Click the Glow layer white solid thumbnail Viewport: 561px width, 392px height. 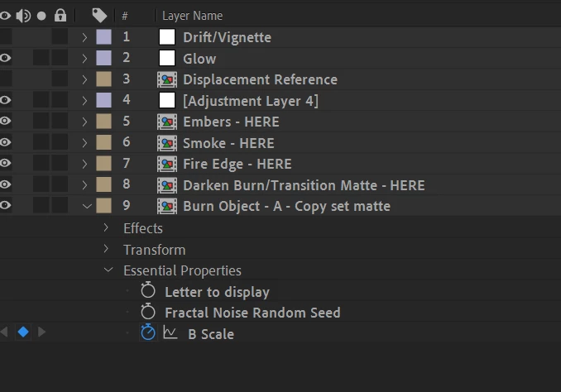click(x=166, y=58)
